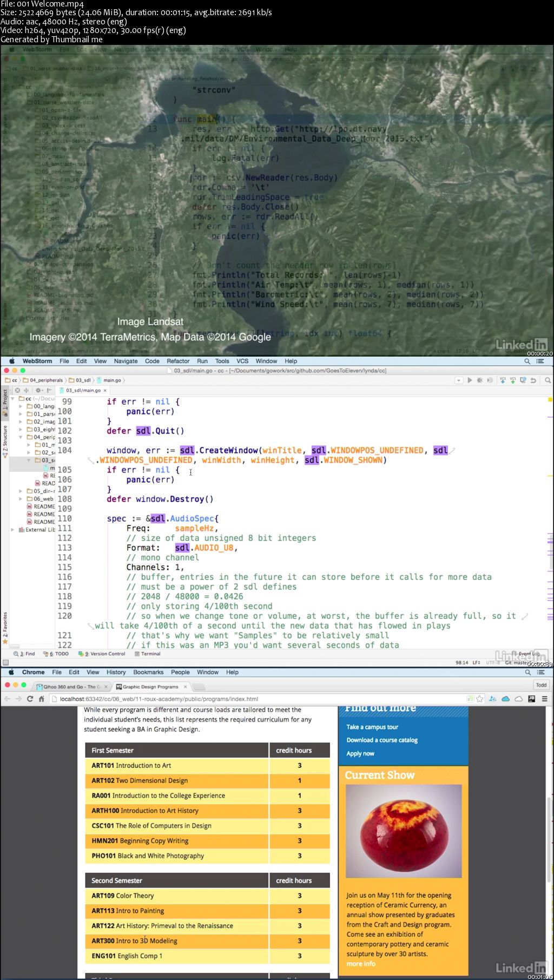Click Collapse All icon in 03_sdl WebStorm project pane
This screenshot has width=554, height=980.
(26, 390)
